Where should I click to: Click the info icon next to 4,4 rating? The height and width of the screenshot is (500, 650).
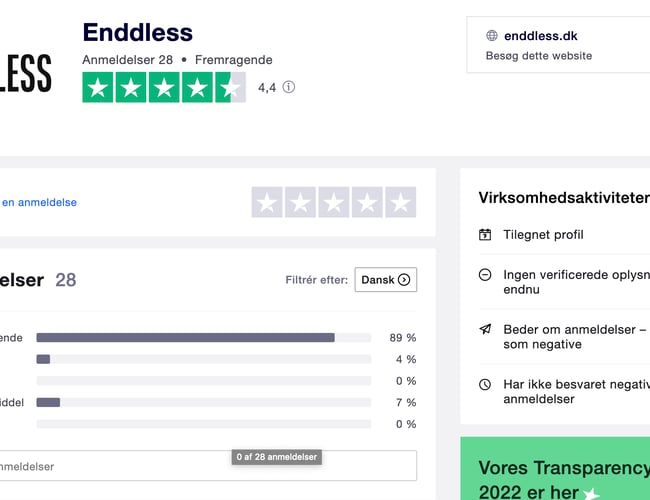[289, 87]
